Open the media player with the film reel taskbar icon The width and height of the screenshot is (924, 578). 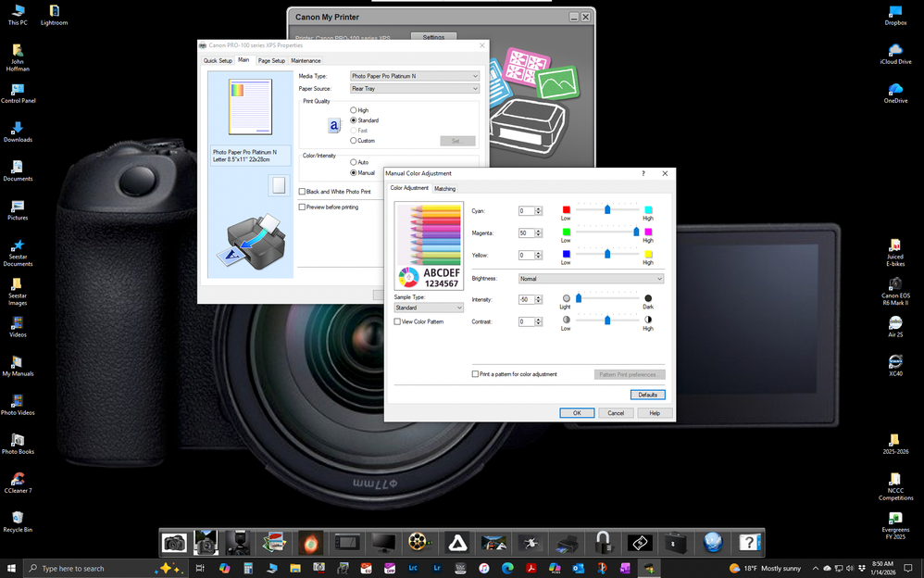click(419, 544)
